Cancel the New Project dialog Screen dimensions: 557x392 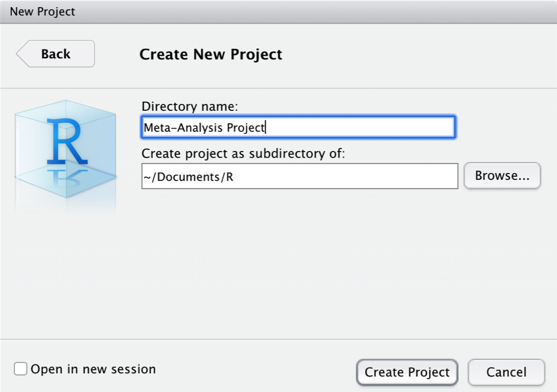coord(506,372)
